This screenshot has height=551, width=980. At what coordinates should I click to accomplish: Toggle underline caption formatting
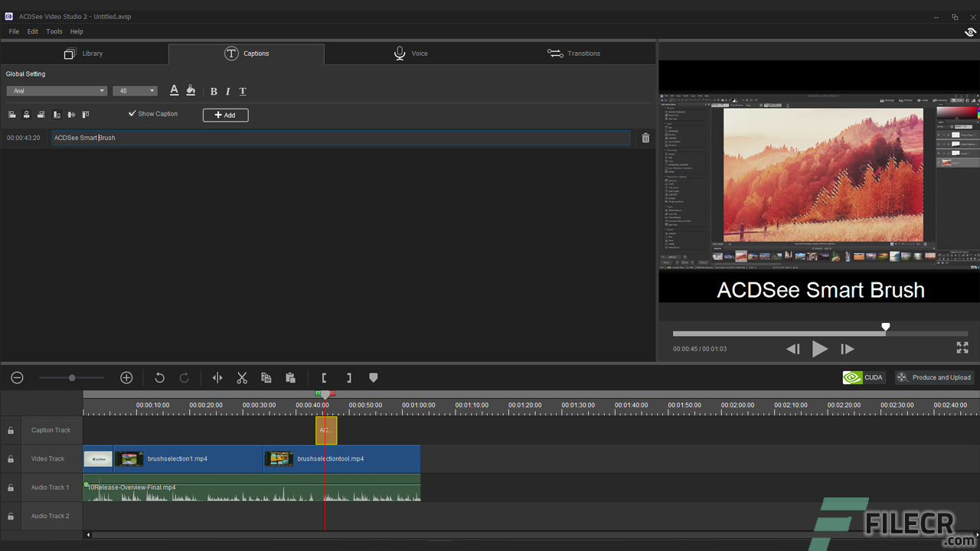(x=243, y=91)
